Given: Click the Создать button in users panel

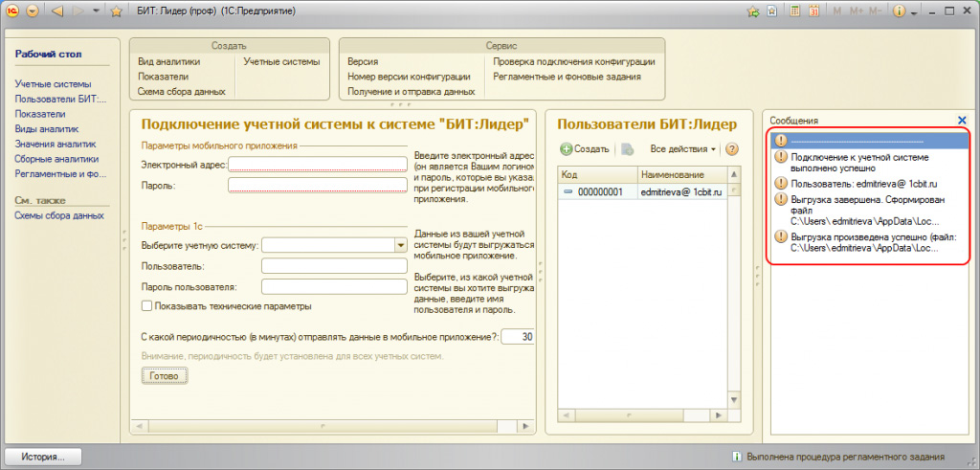Looking at the screenshot, I should point(585,149).
